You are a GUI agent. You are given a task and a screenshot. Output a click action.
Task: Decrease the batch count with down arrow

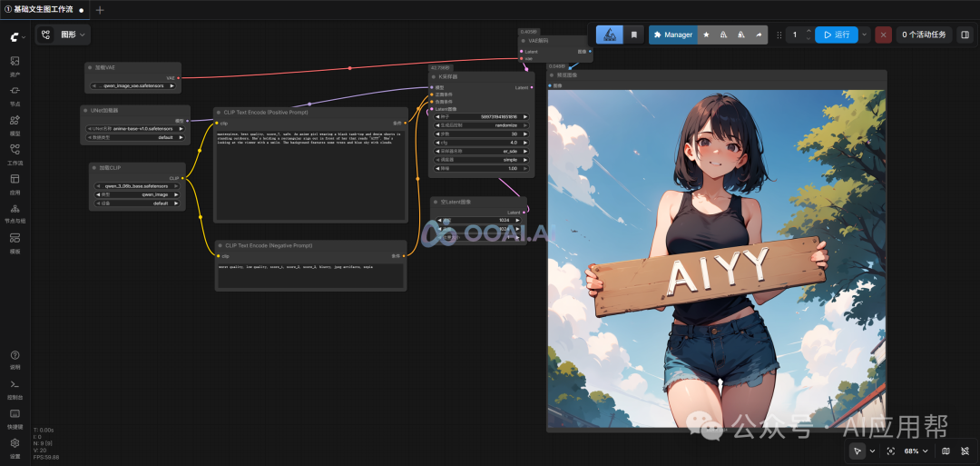[x=808, y=39]
